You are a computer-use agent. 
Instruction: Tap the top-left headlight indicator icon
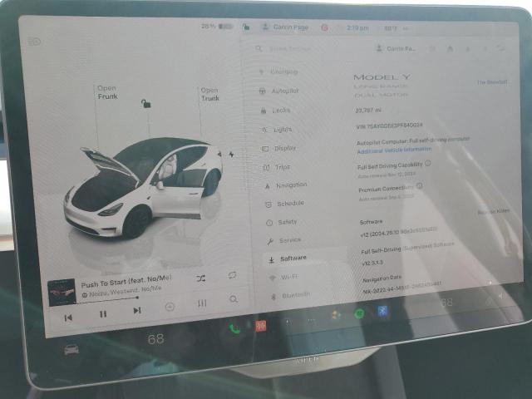pyautogui.click(x=34, y=42)
